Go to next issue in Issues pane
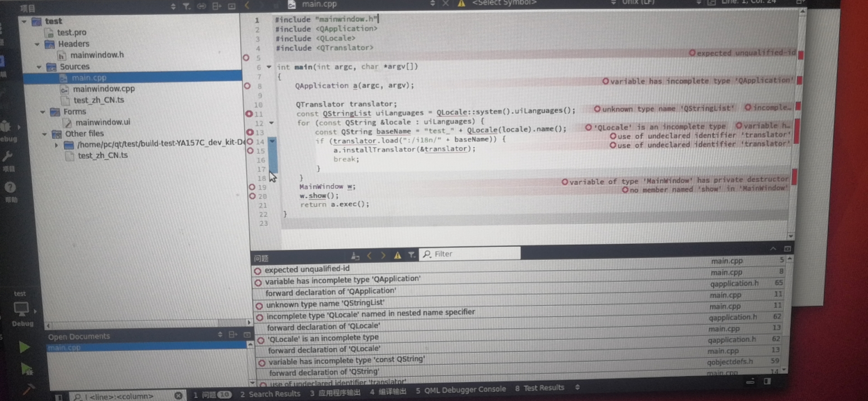 [x=383, y=255]
